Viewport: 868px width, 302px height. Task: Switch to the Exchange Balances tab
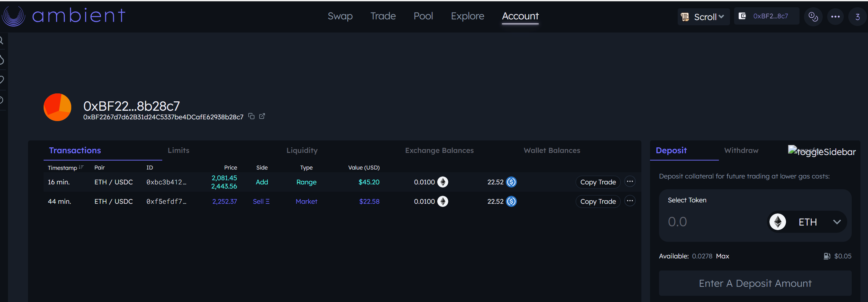coord(439,150)
